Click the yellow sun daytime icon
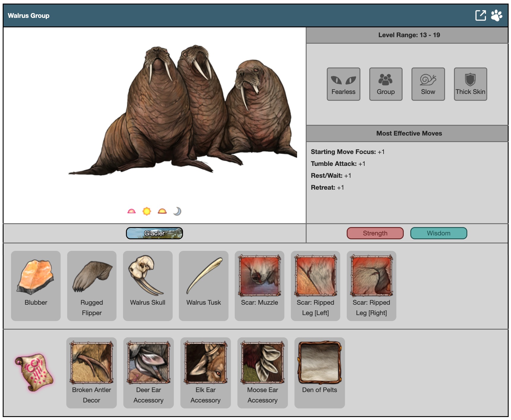The image size is (511, 420). pyautogui.click(x=147, y=211)
